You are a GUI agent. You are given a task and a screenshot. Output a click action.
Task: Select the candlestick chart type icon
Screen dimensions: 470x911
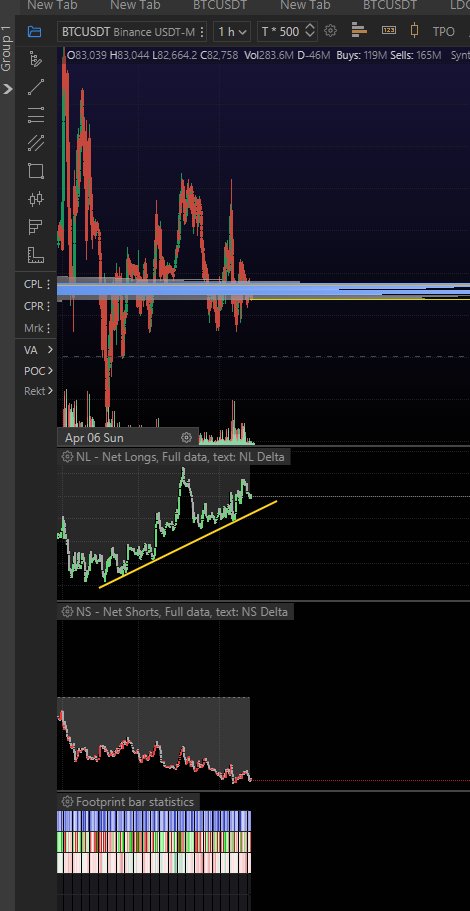[414, 31]
